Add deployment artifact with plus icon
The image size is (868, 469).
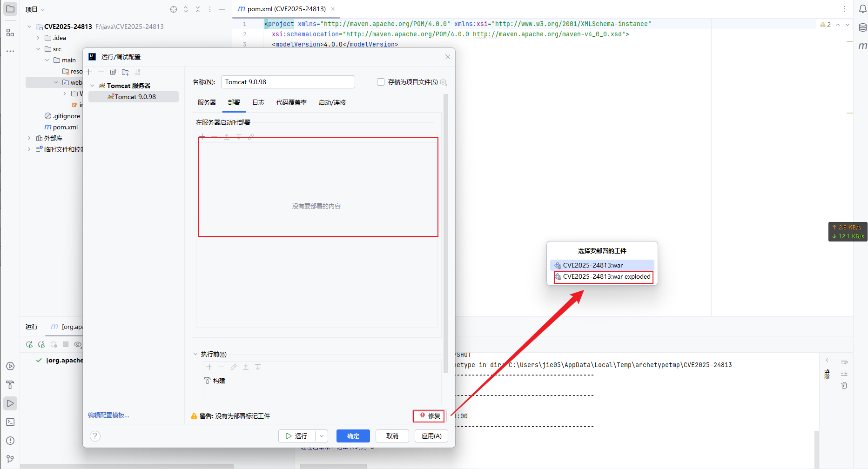[202, 137]
